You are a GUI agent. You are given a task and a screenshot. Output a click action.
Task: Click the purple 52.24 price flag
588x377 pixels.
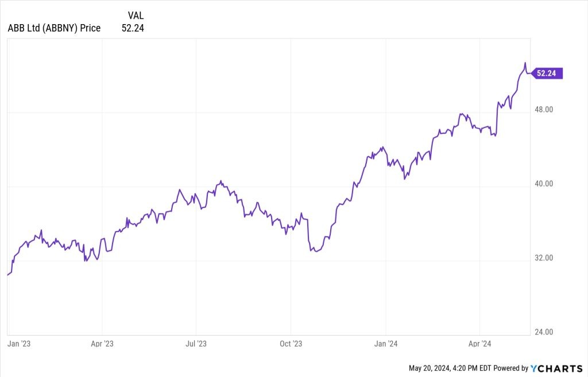(547, 73)
